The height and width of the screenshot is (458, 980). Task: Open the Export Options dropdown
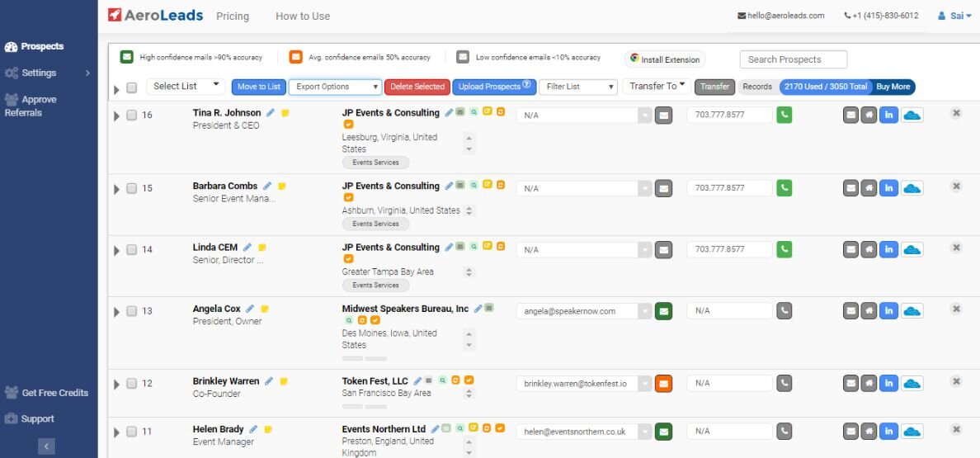coord(335,87)
